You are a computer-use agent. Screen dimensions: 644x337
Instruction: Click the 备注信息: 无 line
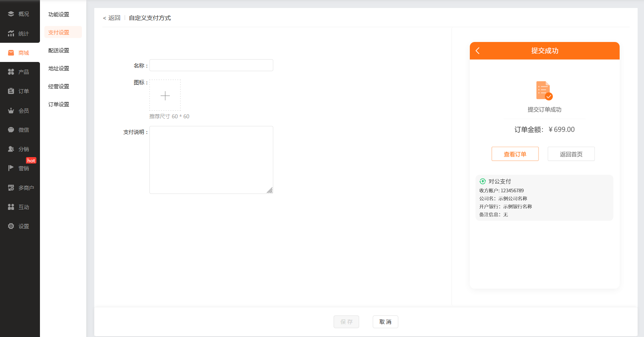494,215
